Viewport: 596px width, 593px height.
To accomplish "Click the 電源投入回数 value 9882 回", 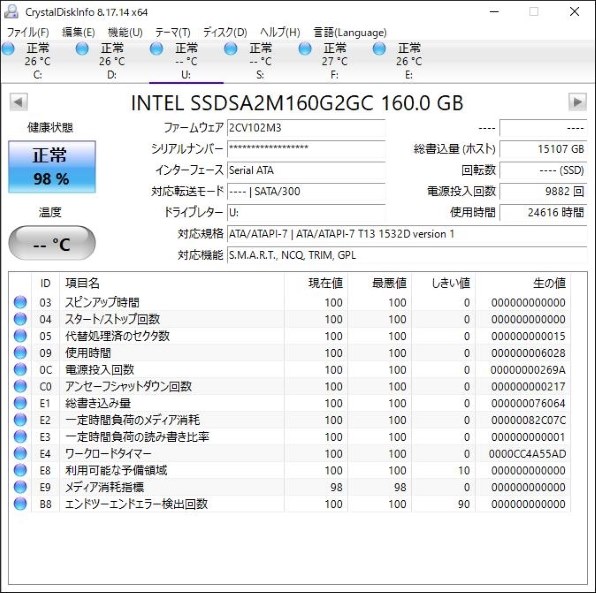I will pos(543,191).
